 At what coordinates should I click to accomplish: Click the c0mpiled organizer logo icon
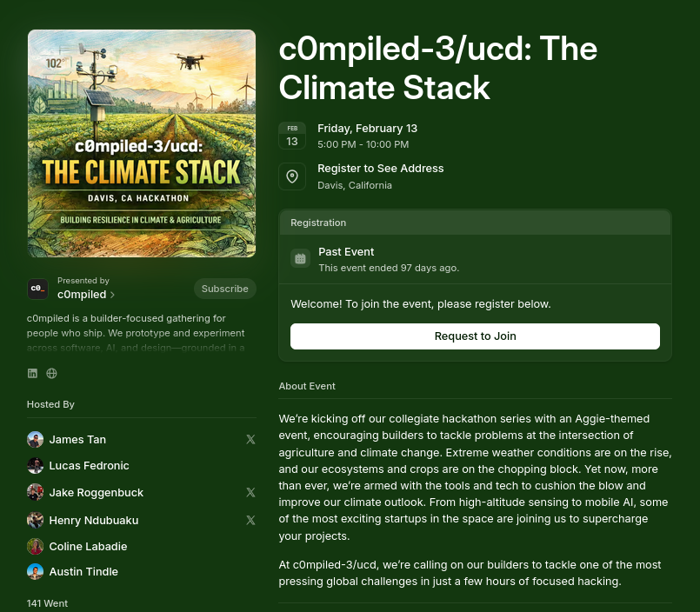coord(37,289)
